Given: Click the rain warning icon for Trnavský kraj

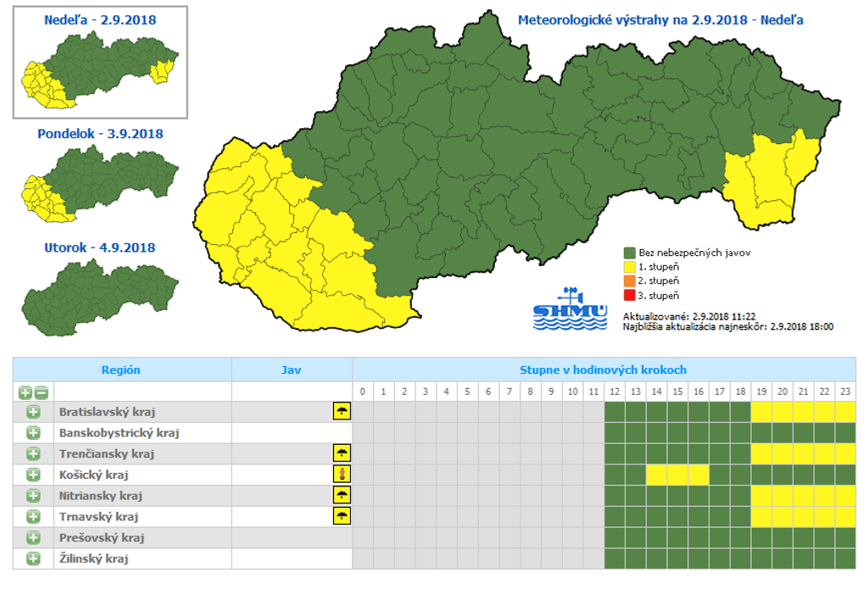Looking at the screenshot, I should tap(342, 516).
